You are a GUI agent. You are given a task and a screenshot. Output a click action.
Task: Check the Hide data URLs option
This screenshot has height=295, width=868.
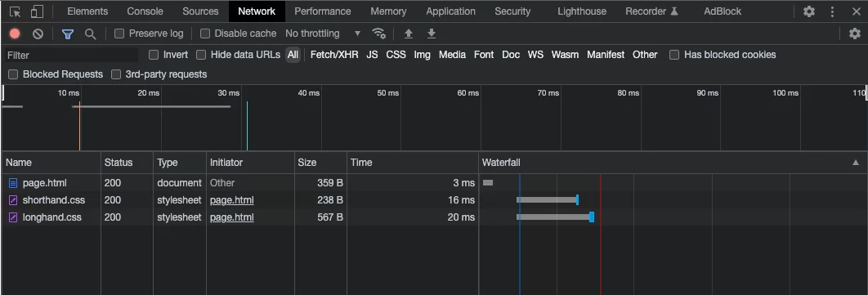[x=202, y=55]
